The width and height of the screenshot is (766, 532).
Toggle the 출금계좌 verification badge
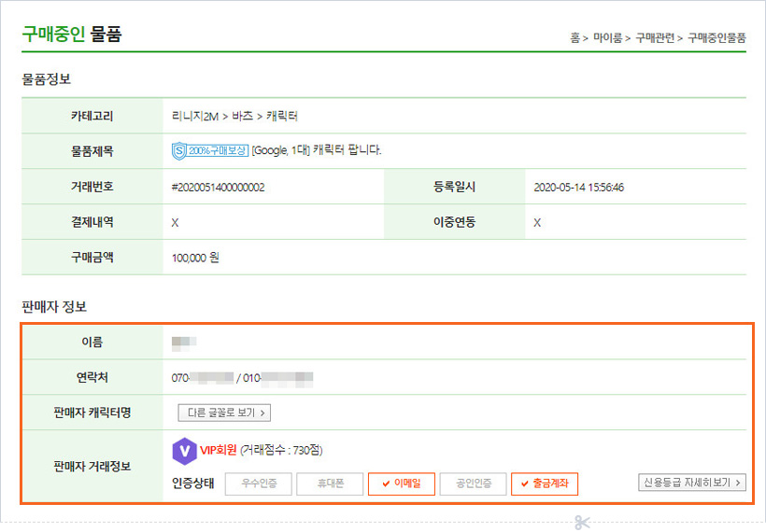pos(545,483)
